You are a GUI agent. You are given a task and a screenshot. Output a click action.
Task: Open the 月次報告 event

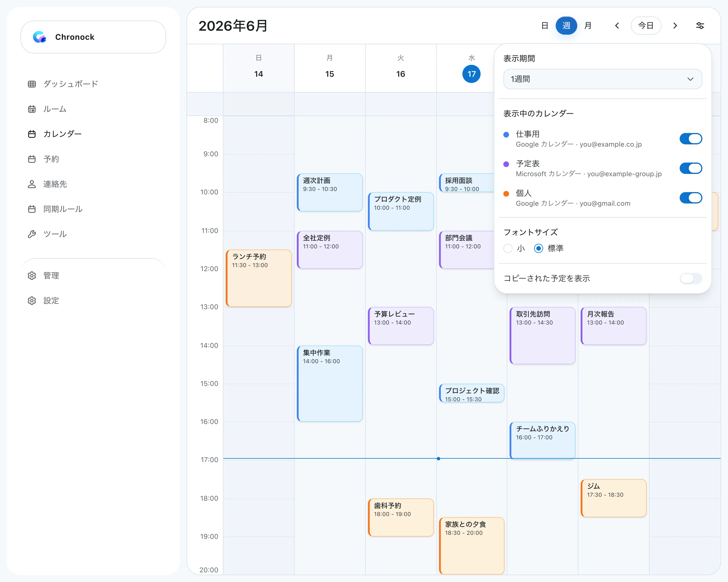tap(613, 326)
